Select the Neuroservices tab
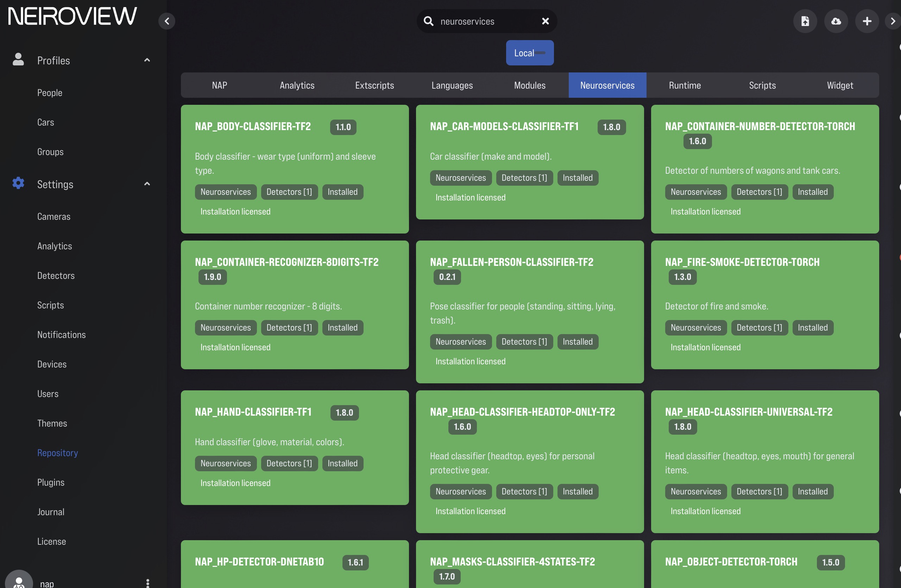901x588 pixels. (x=607, y=85)
